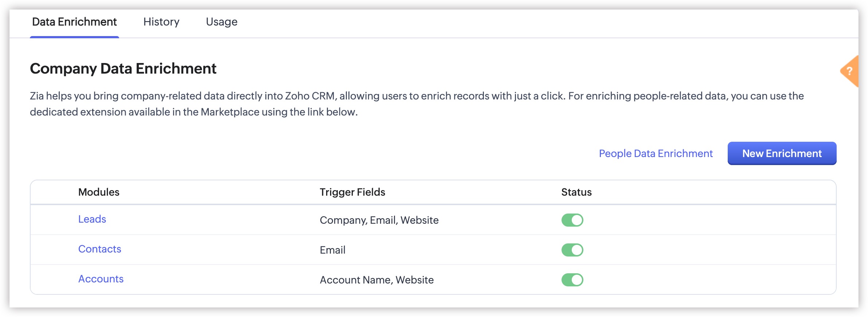Viewport: 868px width, 317px height.
Task: Click the 'Email' trigger field for Contacts
Action: (332, 250)
